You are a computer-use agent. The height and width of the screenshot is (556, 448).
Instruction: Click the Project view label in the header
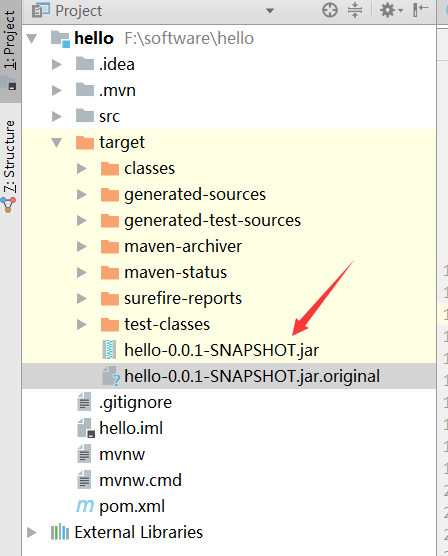tap(78, 11)
